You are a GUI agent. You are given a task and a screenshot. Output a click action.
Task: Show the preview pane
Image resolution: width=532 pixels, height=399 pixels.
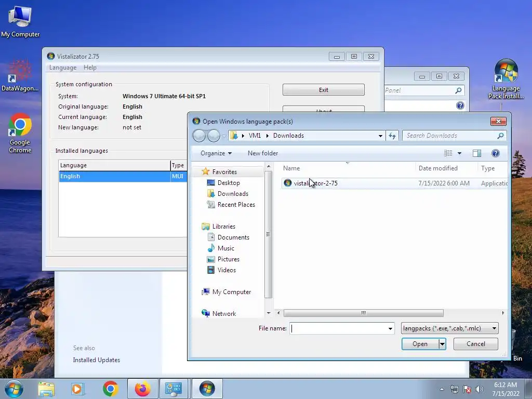coord(477,153)
